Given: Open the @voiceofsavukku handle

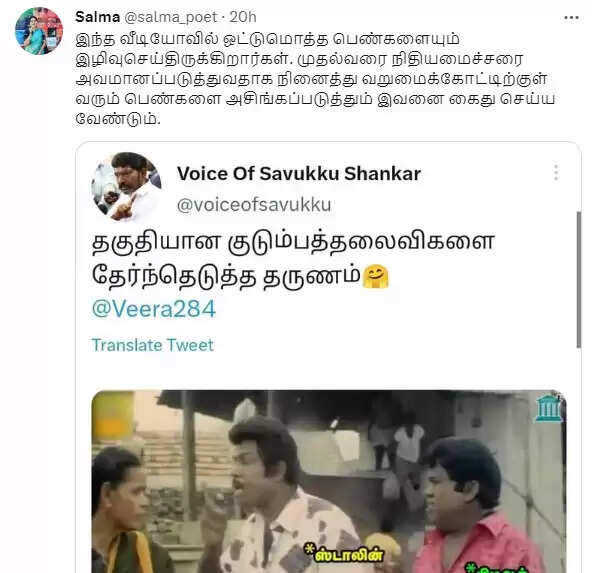Looking at the screenshot, I should 254,205.
